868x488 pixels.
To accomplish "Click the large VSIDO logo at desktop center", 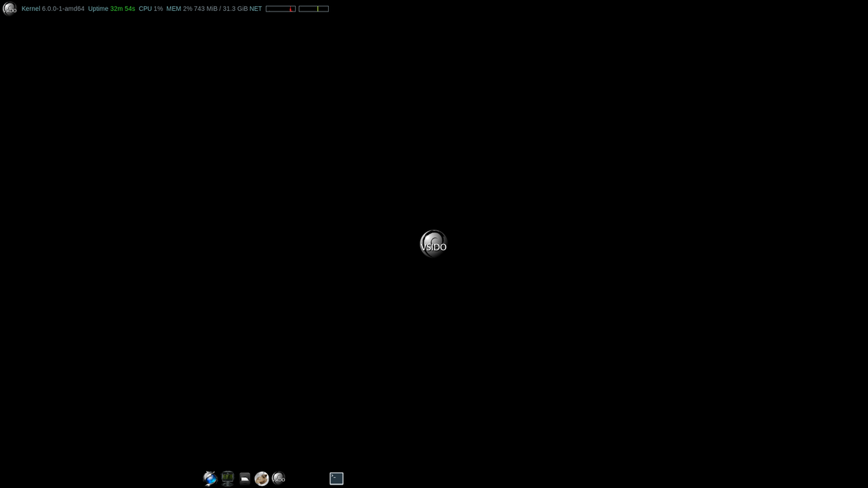I will (433, 244).
